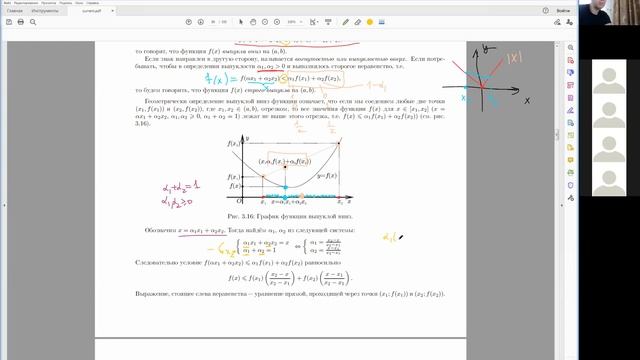Go to the previous page with up arrow
This screenshot has width=640, height=360.
[x=189, y=22]
